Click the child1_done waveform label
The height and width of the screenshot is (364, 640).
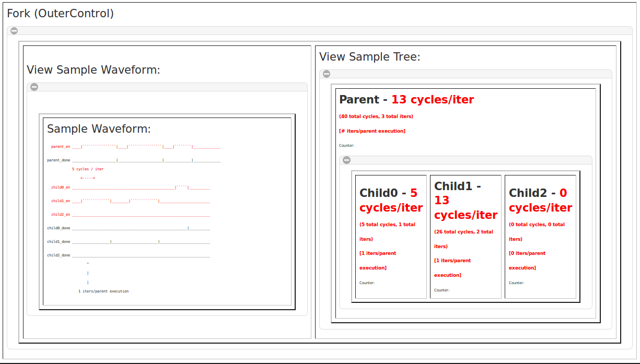[x=59, y=241]
